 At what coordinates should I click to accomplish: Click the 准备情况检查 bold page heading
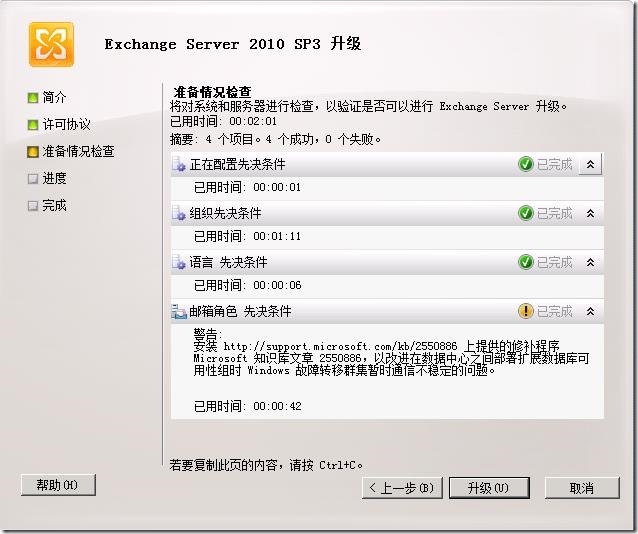(x=212, y=92)
